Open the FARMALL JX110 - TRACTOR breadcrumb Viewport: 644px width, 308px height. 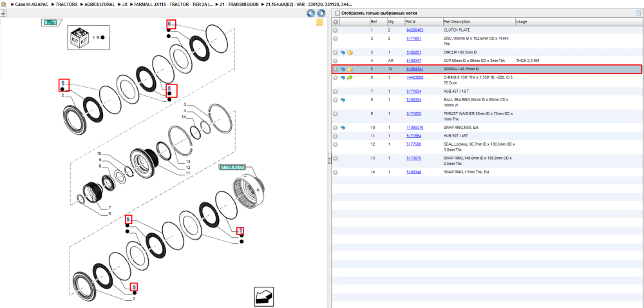173,4
